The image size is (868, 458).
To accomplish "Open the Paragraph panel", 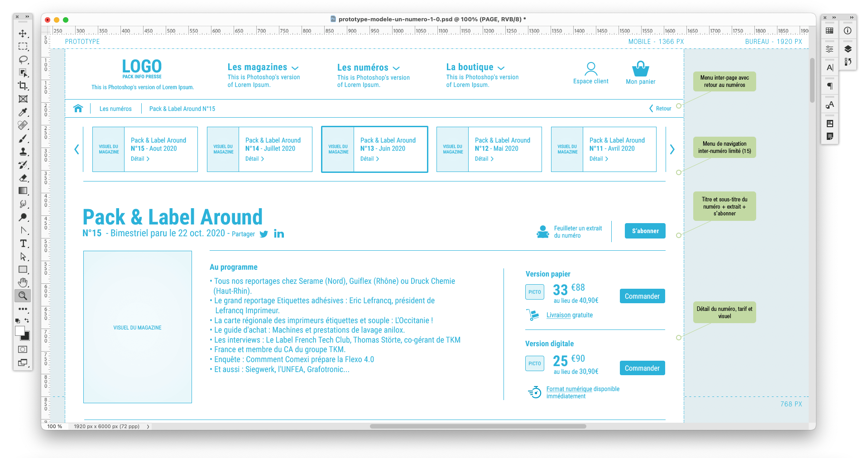I will (830, 85).
